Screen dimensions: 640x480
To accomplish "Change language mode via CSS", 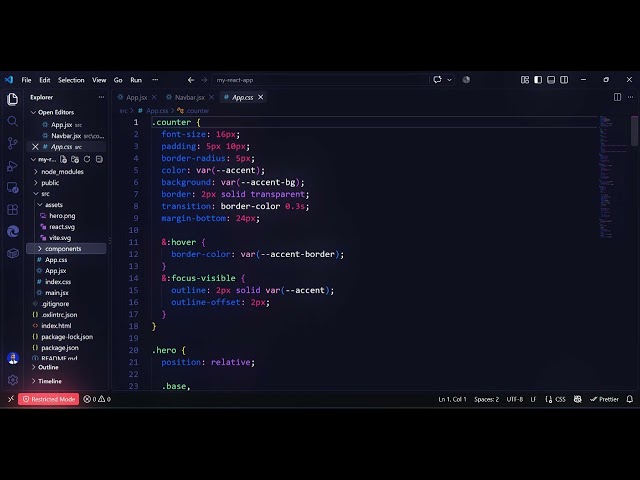I will tap(560, 399).
